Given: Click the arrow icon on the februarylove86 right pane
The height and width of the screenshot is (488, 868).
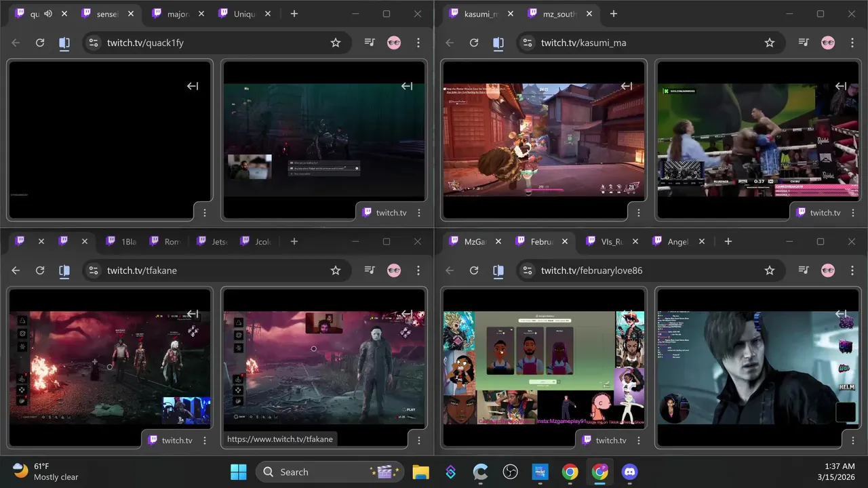Looking at the screenshot, I should pos(841,314).
